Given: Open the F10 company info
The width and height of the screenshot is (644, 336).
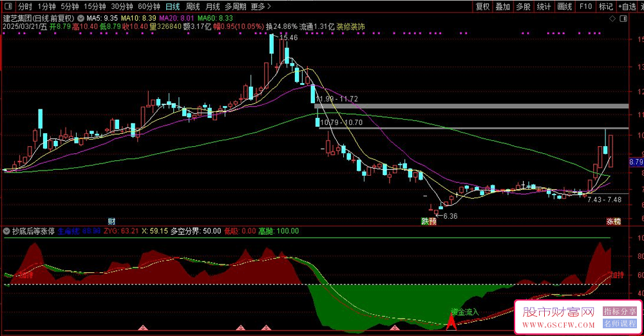Looking at the screenshot, I should pos(585,6).
